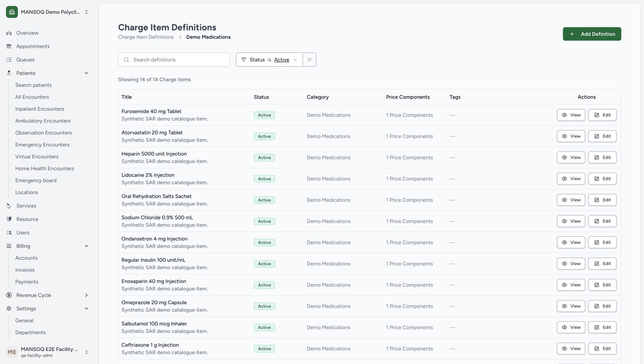Screen dimensions: 644x364
Task: Open the Emergency board page
Action: (x=36, y=180)
